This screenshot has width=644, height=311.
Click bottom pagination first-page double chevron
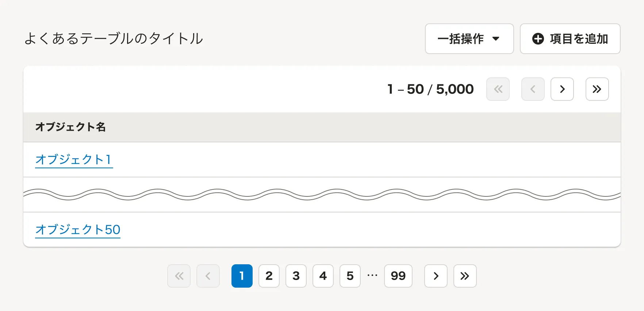point(179,276)
